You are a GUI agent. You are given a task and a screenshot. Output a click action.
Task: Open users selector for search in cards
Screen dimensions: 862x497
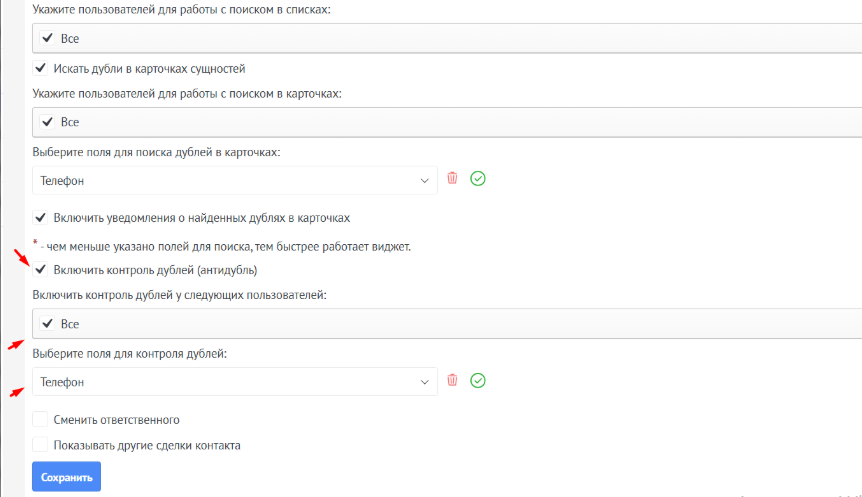click(450, 122)
